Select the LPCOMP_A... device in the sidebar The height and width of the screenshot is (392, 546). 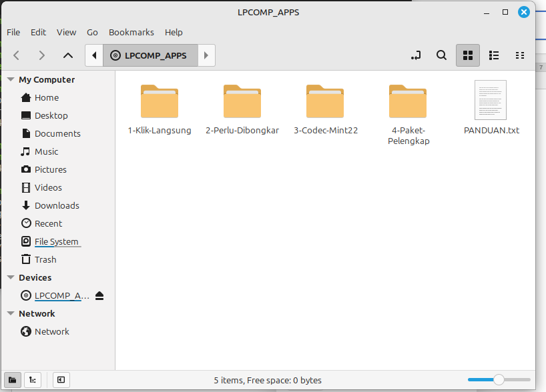coord(55,295)
